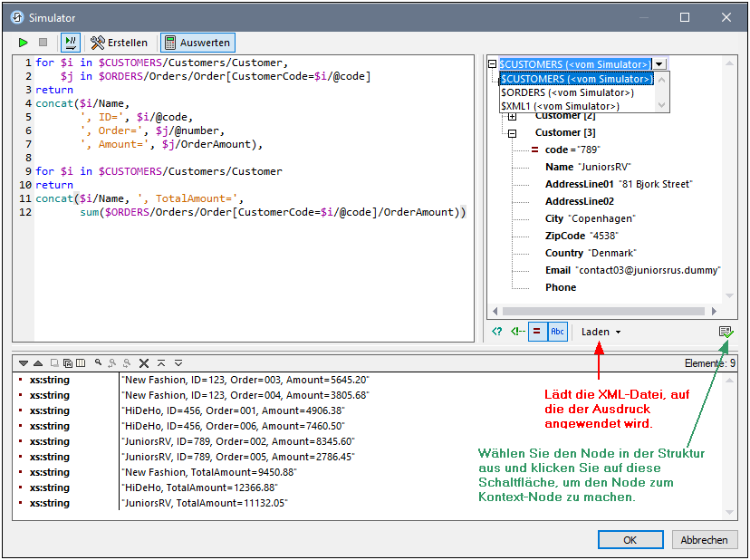Click show processing instructions icon
This screenshot has height=560, width=750.
point(496,332)
